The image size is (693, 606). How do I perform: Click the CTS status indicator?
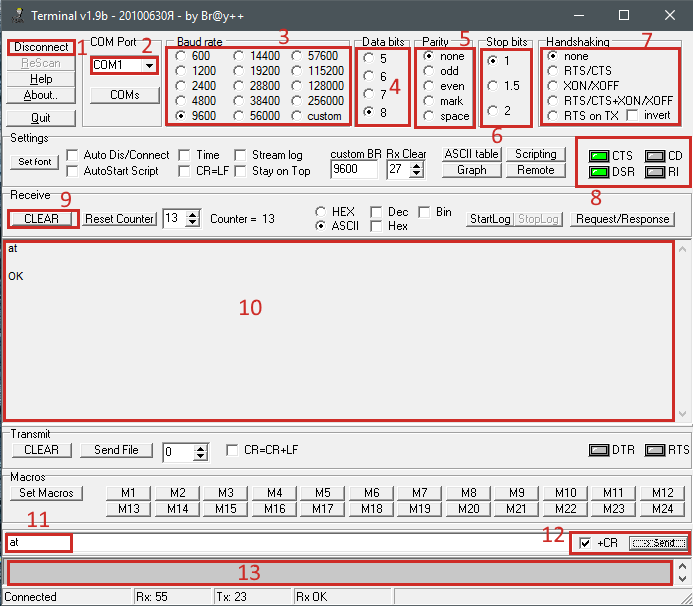[x=600, y=156]
